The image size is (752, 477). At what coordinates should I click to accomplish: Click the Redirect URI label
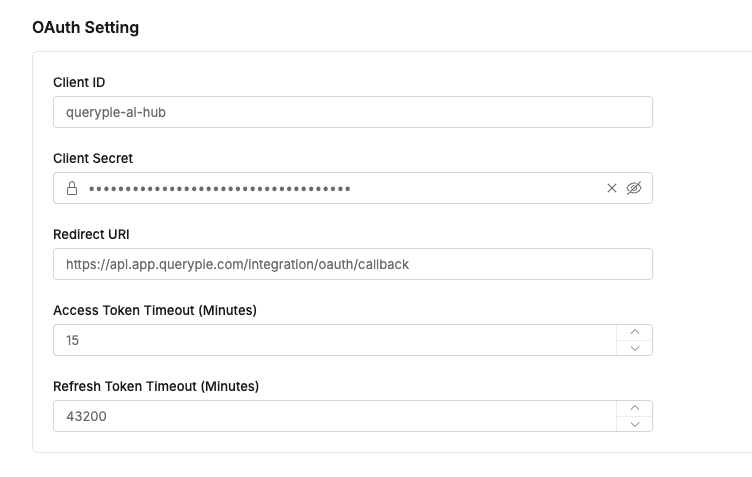coord(91,234)
